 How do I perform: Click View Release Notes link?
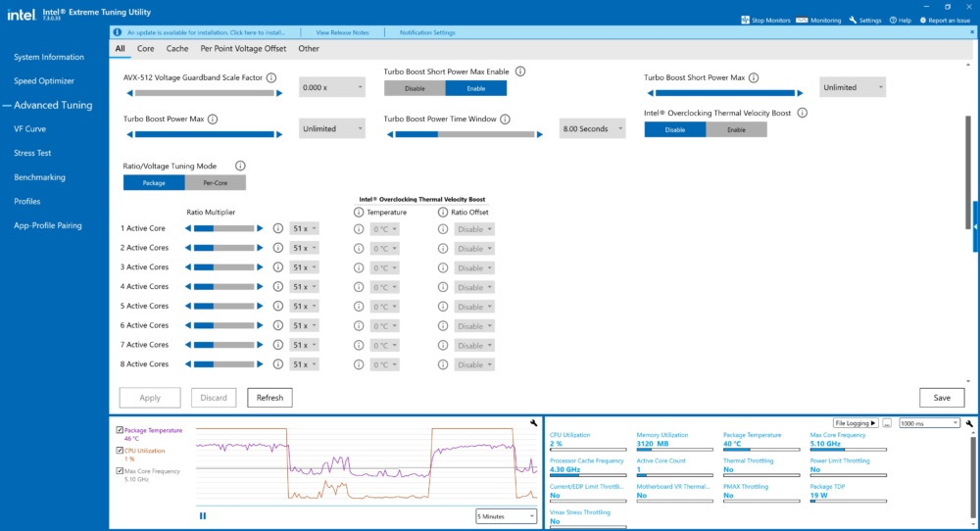coord(342,32)
